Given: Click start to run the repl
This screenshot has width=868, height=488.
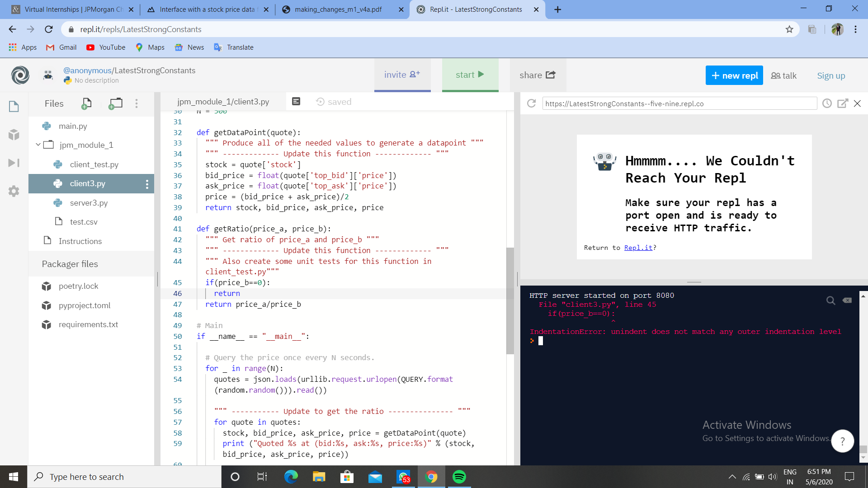Looking at the screenshot, I should 470,75.
